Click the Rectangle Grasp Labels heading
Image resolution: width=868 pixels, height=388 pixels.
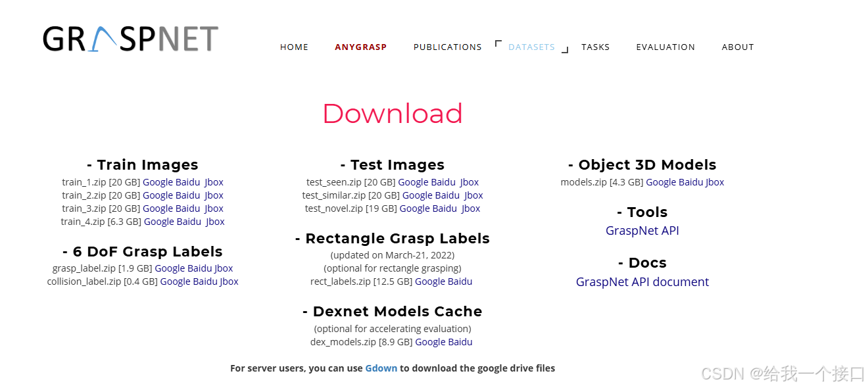point(393,239)
